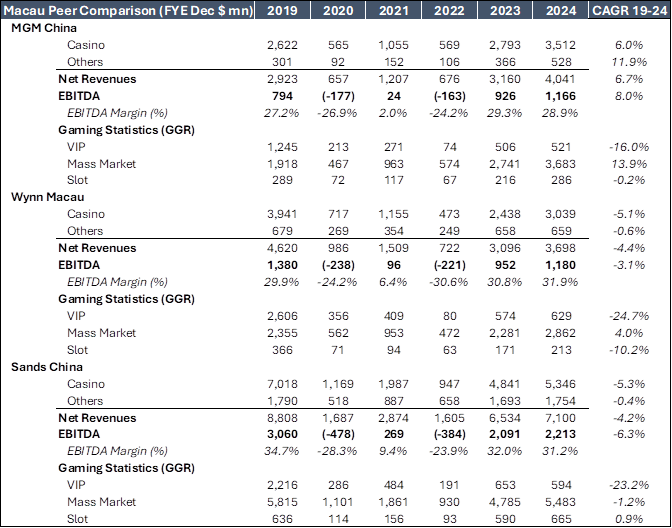This screenshot has height=528, width=672.
Task: Select MGM China 2019 Net Revenues 2,923
Action: coord(282,79)
